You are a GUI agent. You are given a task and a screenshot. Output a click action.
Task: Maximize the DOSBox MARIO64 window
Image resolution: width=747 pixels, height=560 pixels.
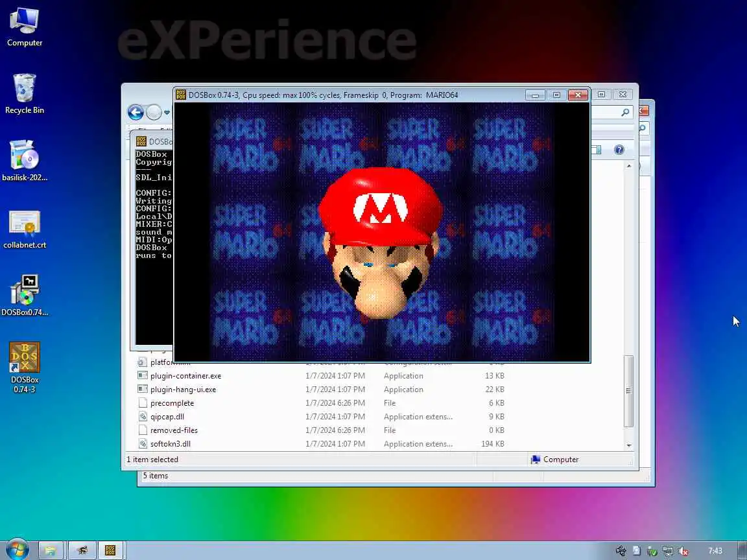pos(556,95)
